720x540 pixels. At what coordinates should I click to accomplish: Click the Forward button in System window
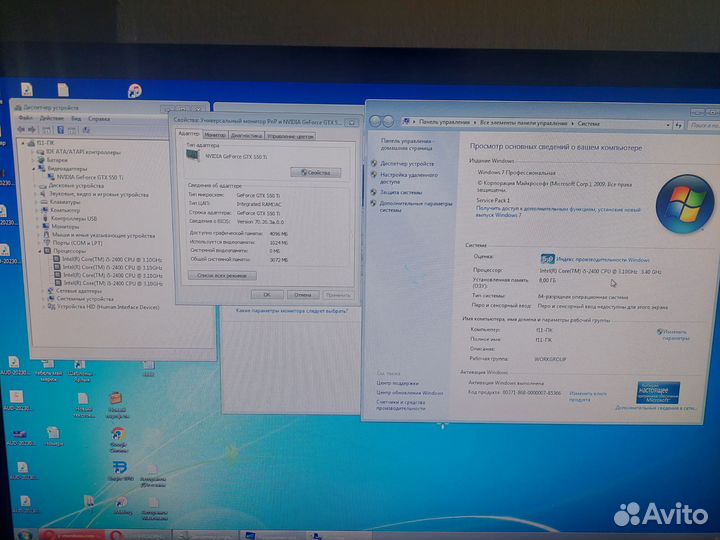point(388,121)
